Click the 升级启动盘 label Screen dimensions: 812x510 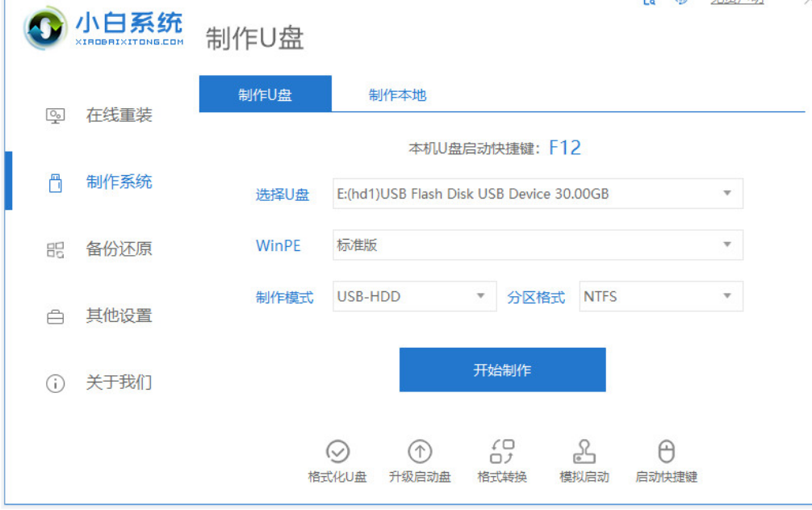click(420, 477)
